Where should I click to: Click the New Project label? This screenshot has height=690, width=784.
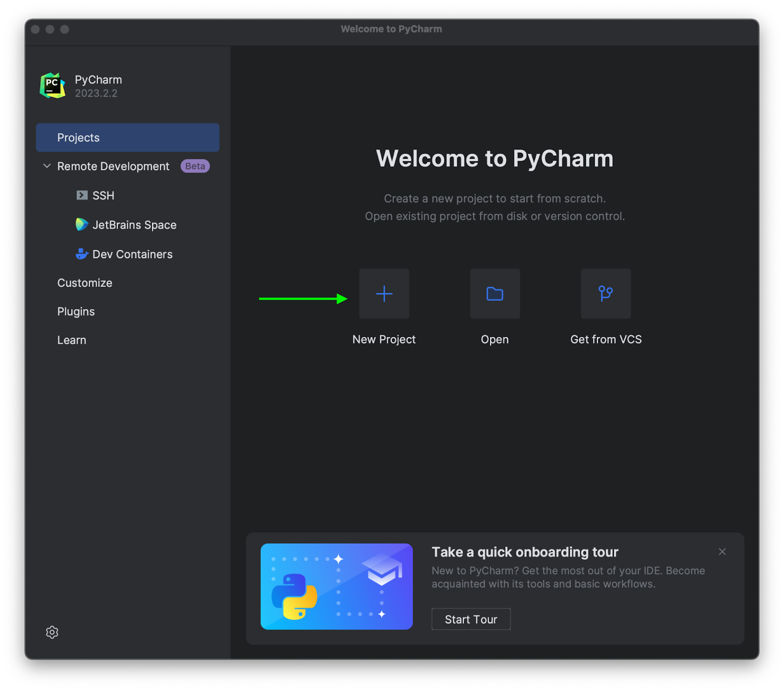click(x=384, y=339)
